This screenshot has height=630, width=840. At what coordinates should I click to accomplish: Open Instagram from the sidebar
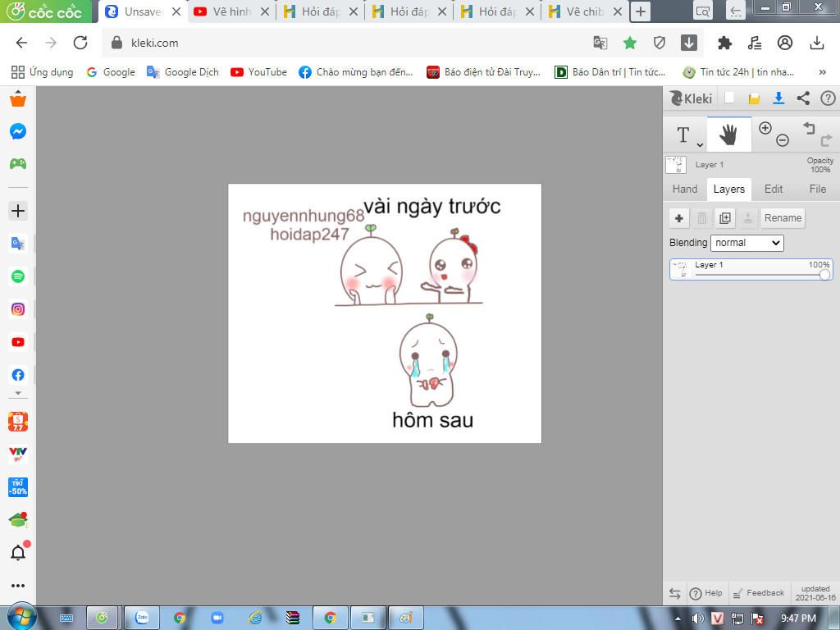pyautogui.click(x=18, y=309)
